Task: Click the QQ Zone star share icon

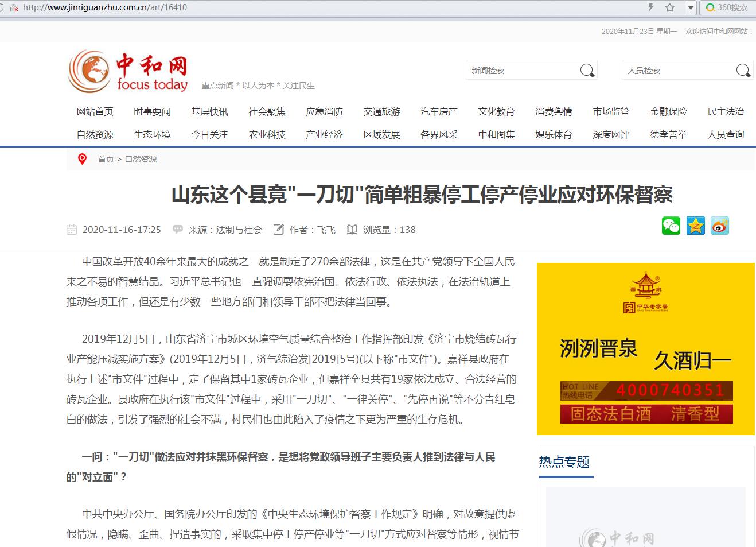Action: click(695, 226)
